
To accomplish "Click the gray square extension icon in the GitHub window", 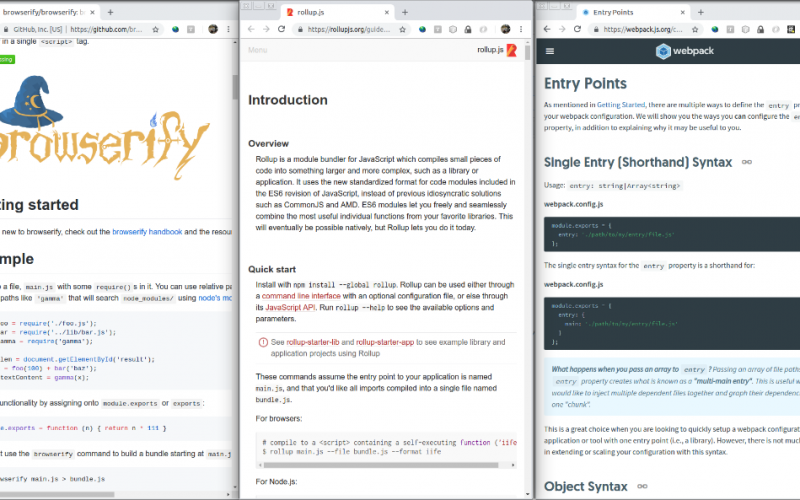I will tap(191, 30).
